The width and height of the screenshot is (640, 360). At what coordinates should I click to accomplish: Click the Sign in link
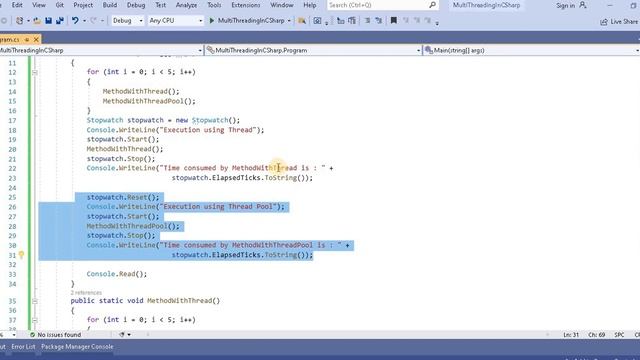(565, 5)
